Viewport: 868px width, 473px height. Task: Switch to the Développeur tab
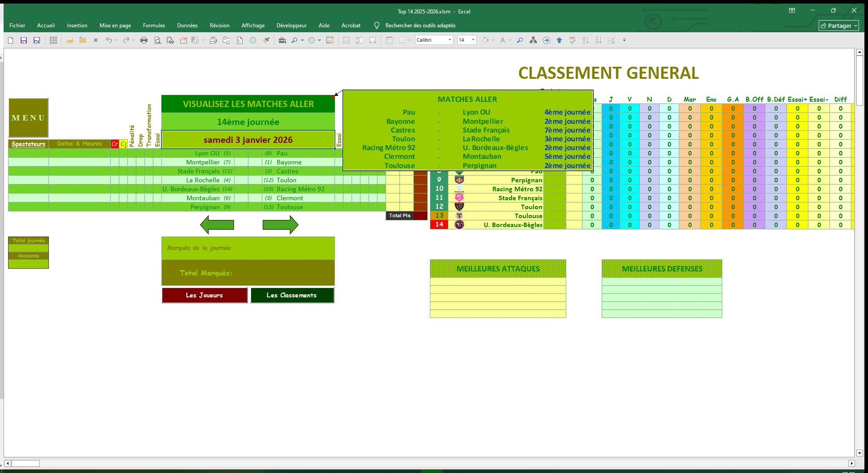tap(291, 26)
